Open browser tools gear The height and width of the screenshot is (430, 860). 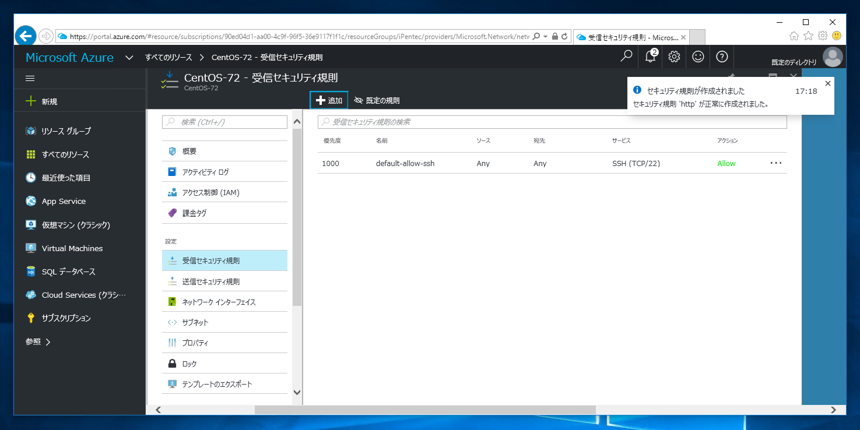822,36
